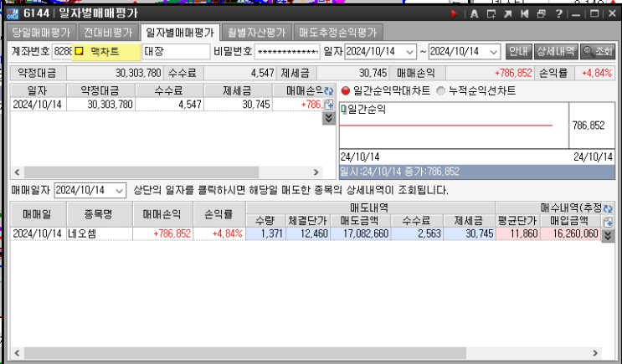Click the app logo icon beside 6144
This screenshot has height=364, width=622.
tap(13, 14)
